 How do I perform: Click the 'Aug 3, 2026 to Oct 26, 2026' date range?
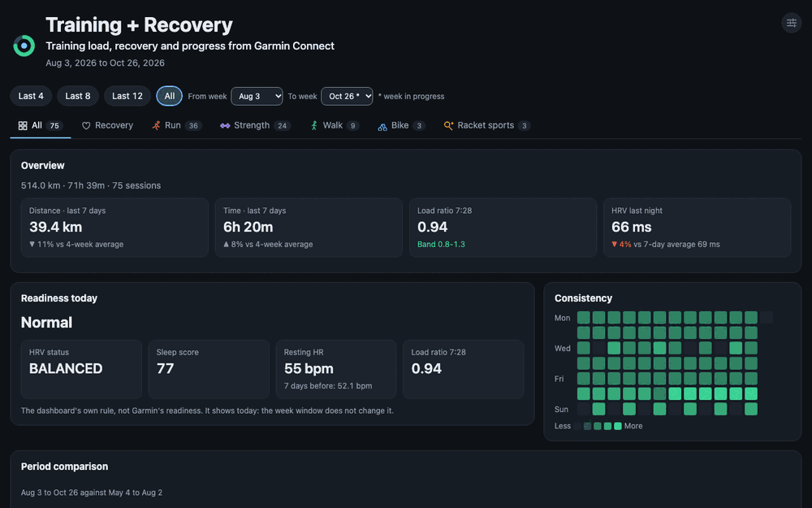105,63
